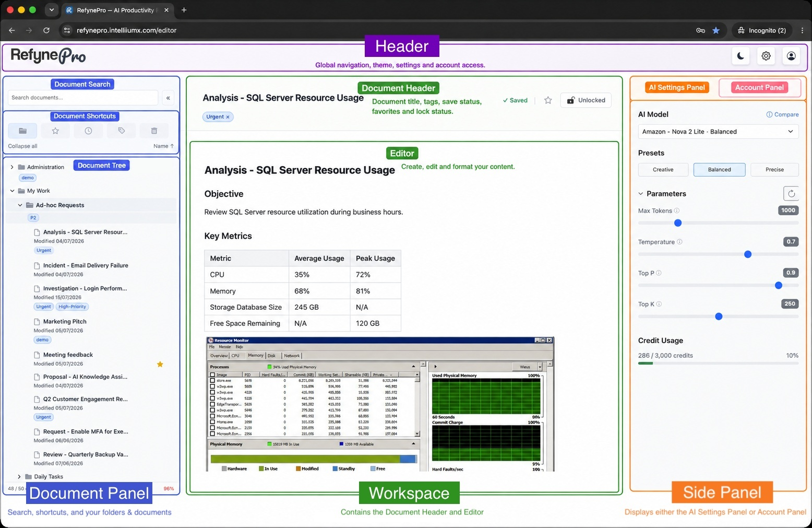Collapse the Parameters section

(641, 194)
